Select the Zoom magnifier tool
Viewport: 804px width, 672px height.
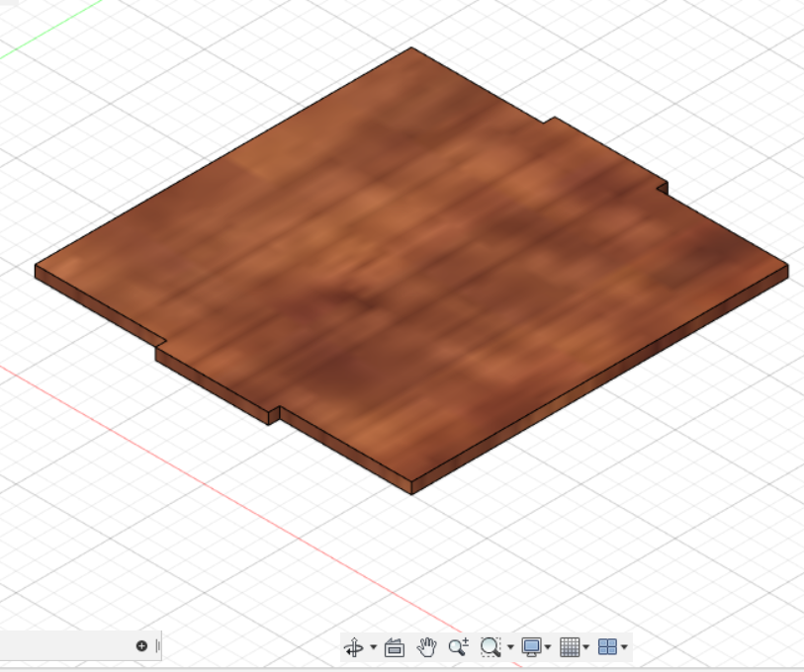pos(459,647)
